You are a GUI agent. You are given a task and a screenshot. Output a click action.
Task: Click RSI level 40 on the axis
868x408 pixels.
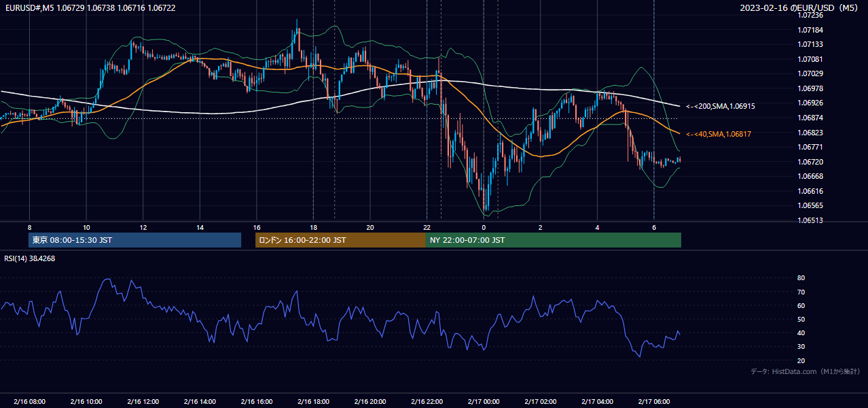tap(801, 333)
